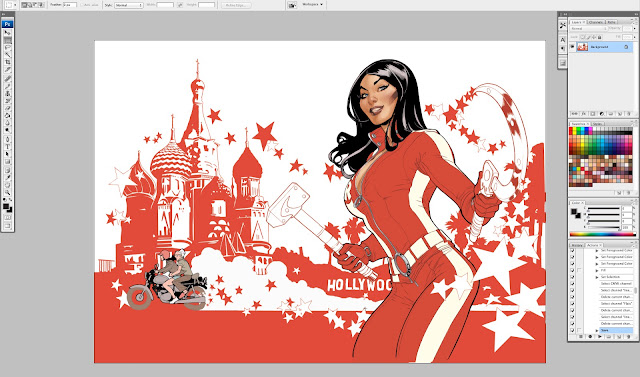Toggle the Set Selection step checkbox

tap(572, 277)
